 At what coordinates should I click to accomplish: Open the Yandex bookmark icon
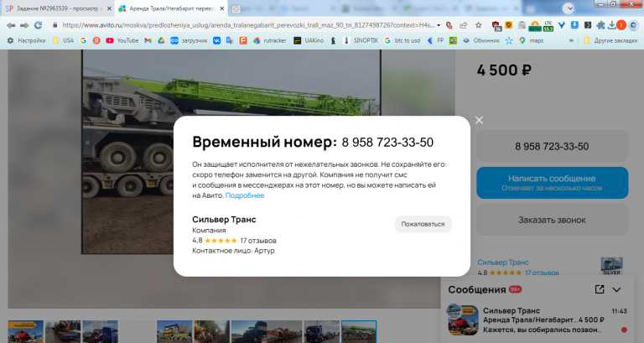(x=96, y=40)
